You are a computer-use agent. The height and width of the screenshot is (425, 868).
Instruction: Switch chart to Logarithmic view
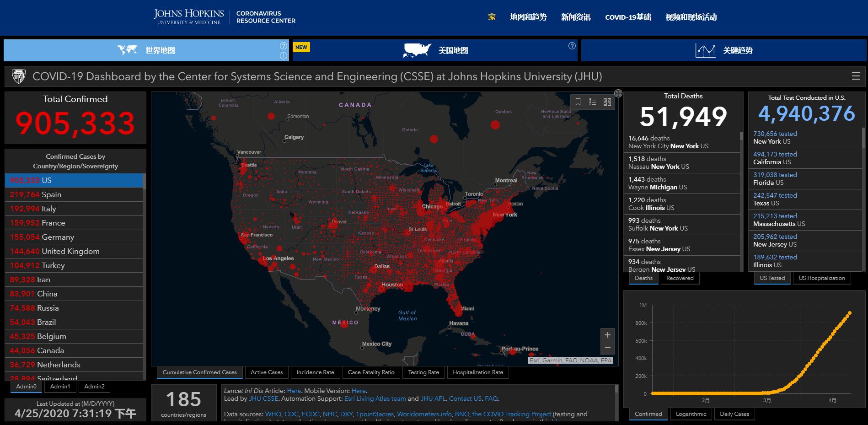point(691,414)
